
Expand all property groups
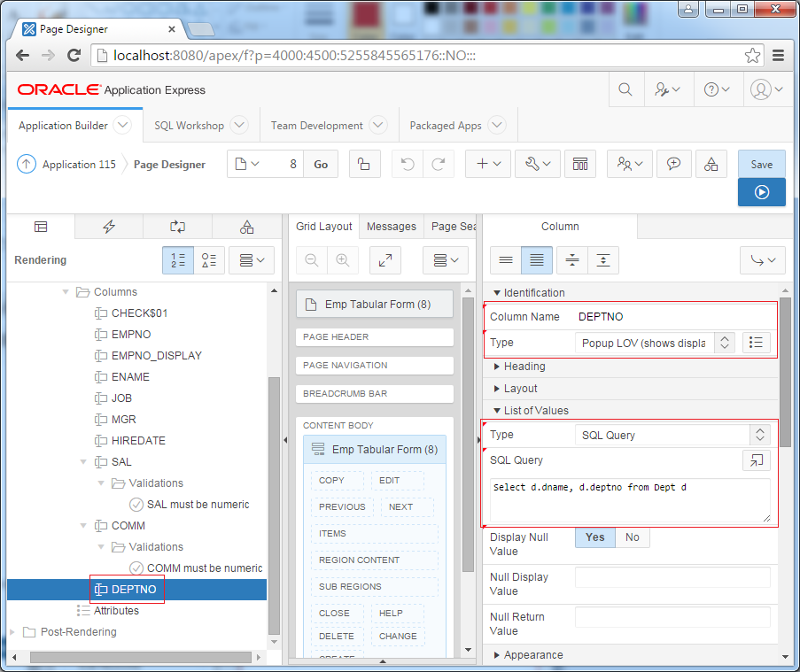[603, 260]
